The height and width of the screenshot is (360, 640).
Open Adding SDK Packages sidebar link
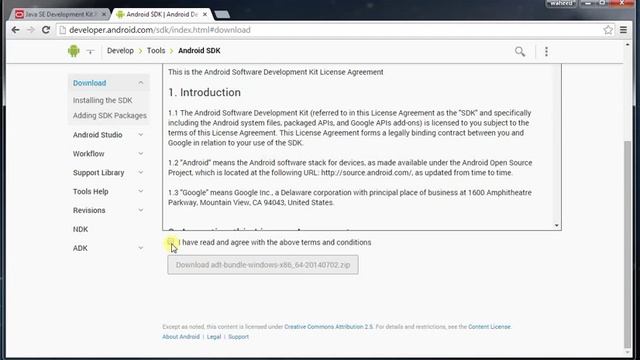109,116
